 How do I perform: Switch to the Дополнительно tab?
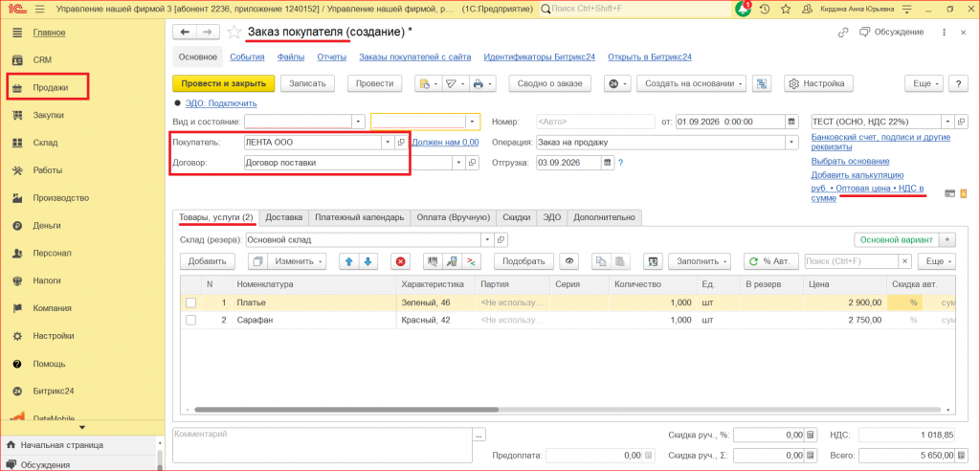click(604, 217)
